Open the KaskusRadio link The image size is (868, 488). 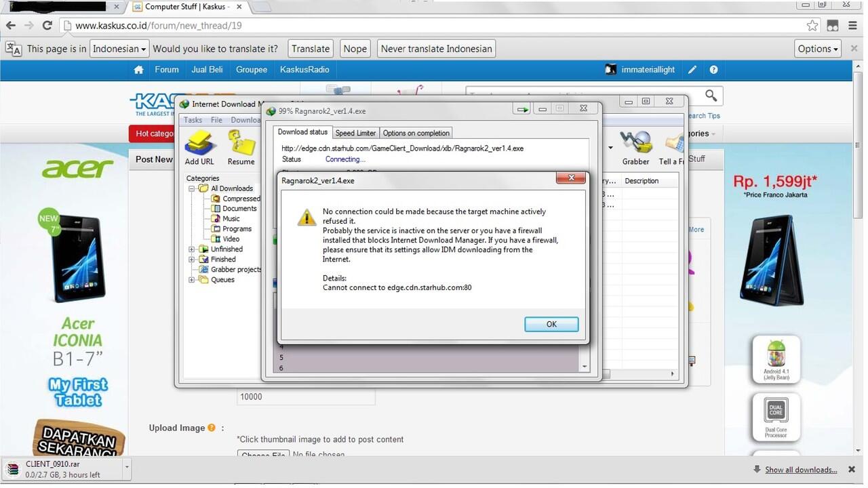304,70
